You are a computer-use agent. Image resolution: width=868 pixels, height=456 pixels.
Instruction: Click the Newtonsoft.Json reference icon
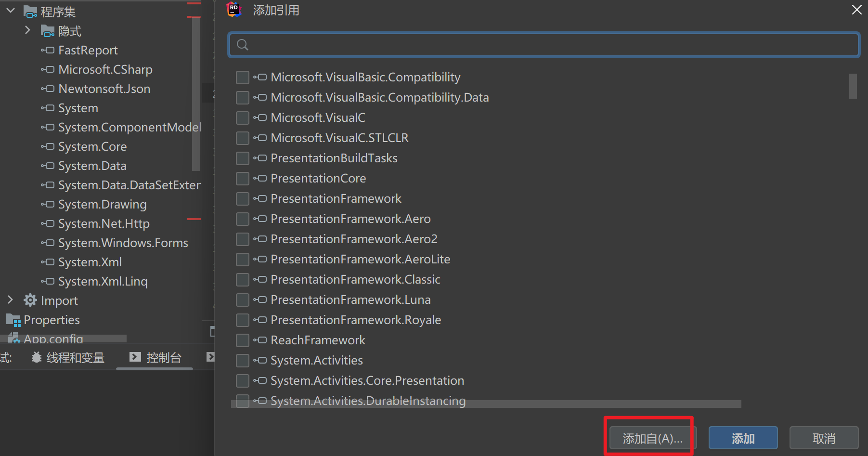48,89
